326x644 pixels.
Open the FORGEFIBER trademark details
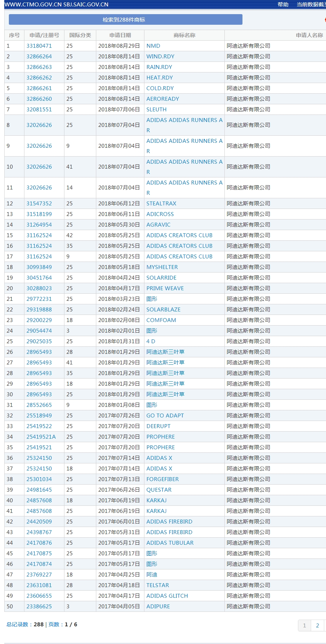click(x=162, y=479)
